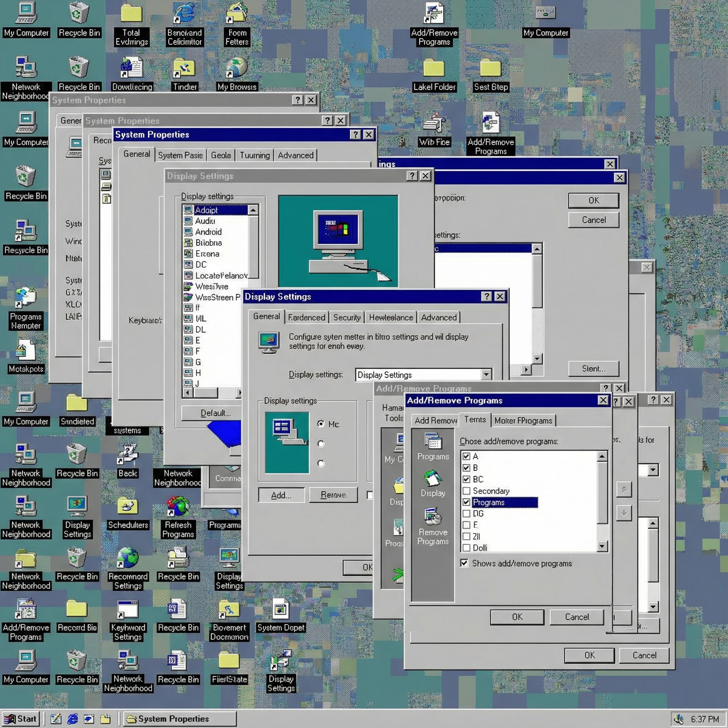The image size is (728, 728).
Task: Select the second radio button below Me
Action: point(321,444)
